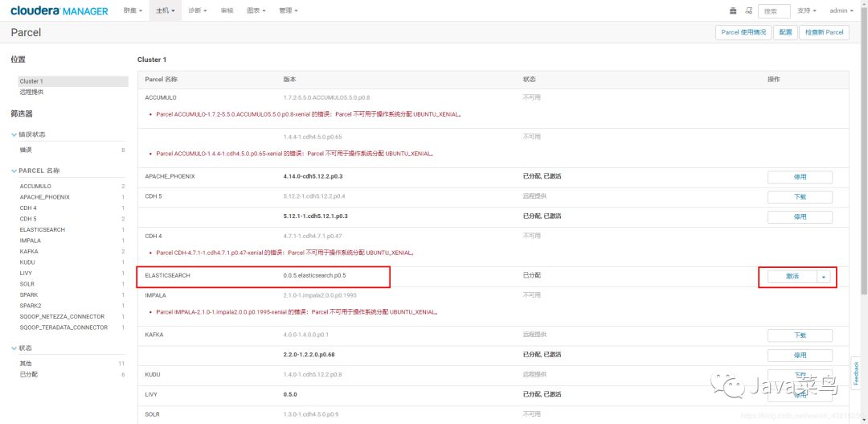Collapse the 状态 filter section
The image size is (868, 424).
(22, 348)
